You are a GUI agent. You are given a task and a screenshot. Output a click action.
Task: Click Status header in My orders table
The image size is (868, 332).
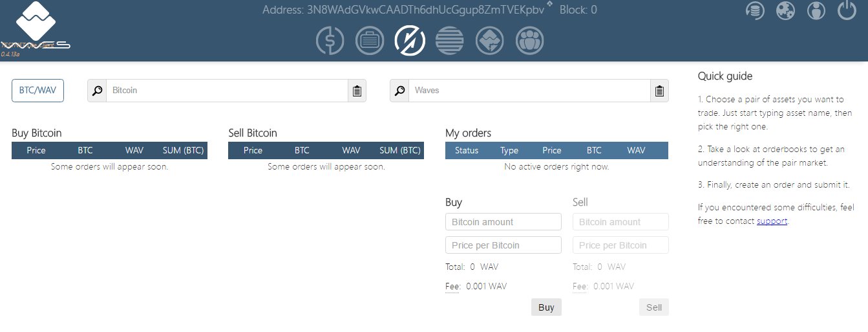pos(467,150)
